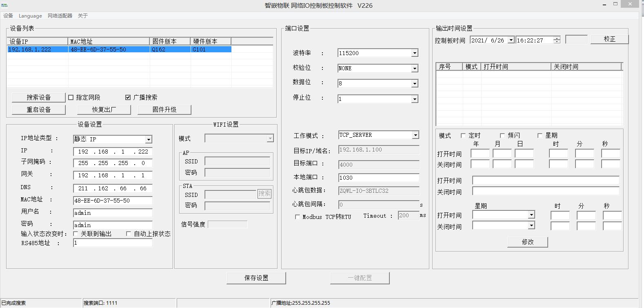Select device row 192.168.1.222
Screen dimensions: 644x308
click(119, 49)
